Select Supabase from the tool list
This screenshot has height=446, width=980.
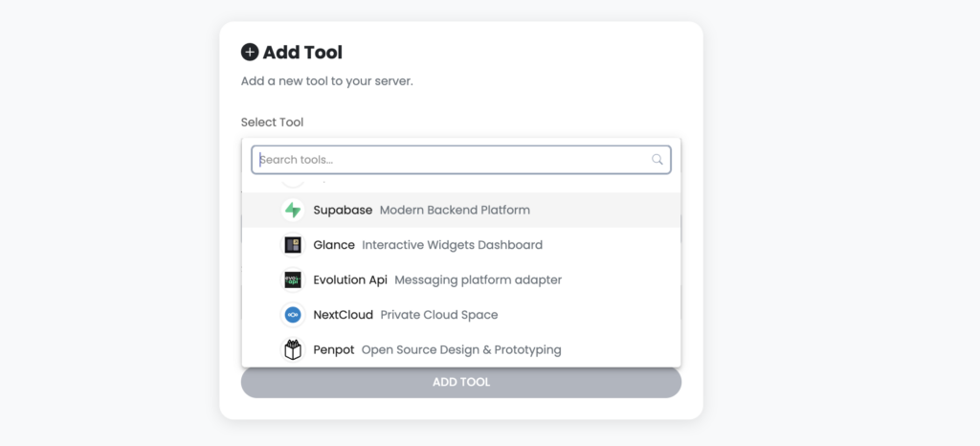pos(461,210)
